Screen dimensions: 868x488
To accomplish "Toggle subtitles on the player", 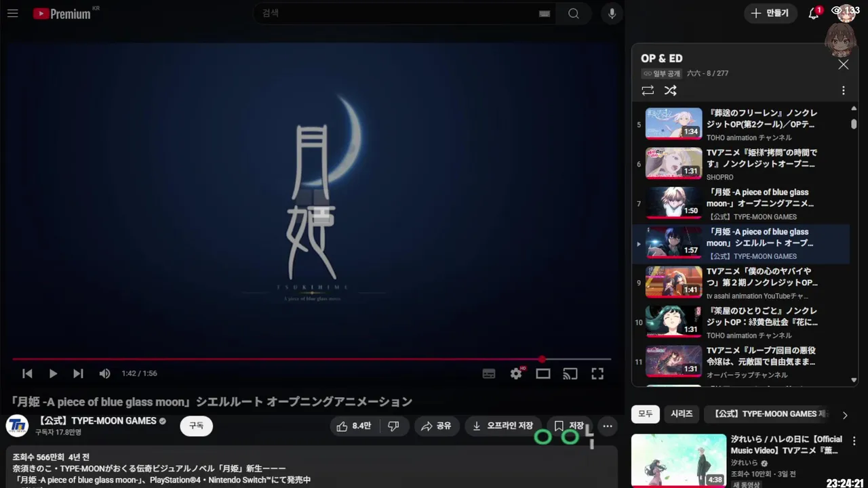I will point(489,373).
